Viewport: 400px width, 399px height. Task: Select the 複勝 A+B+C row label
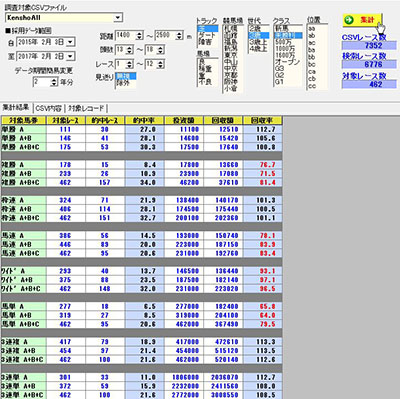coord(24,182)
